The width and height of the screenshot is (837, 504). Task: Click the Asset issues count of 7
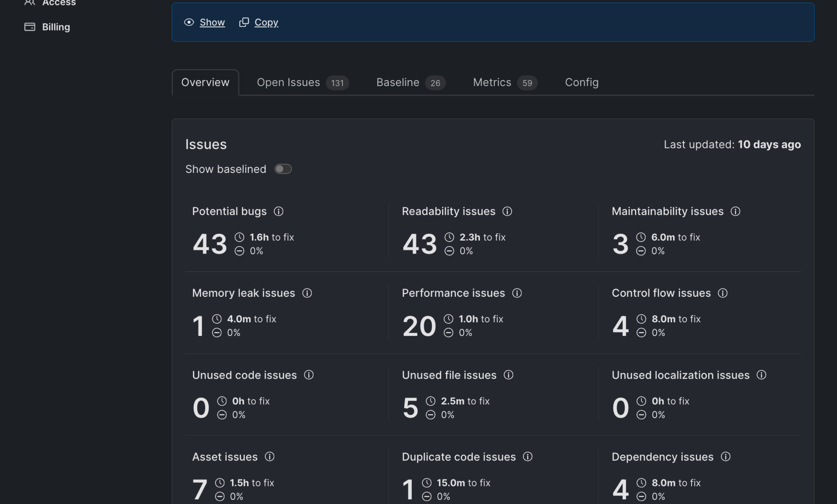coord(200,489)
